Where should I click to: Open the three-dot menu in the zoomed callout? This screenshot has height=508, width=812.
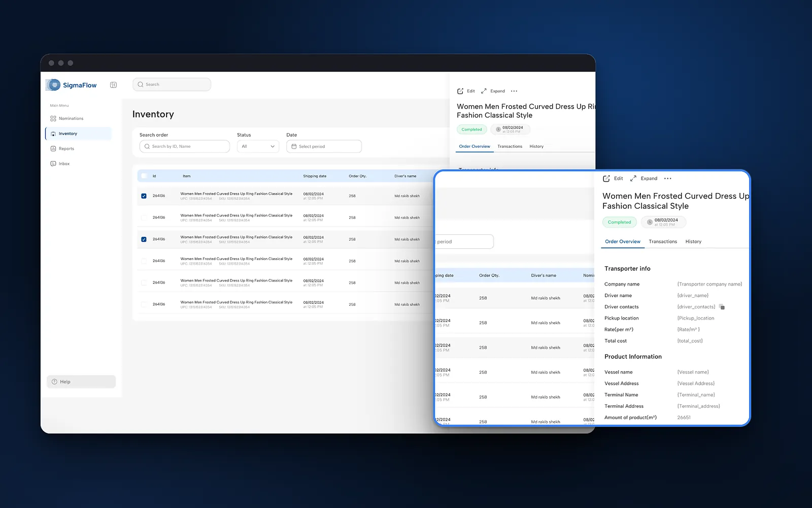click(668, 178)
